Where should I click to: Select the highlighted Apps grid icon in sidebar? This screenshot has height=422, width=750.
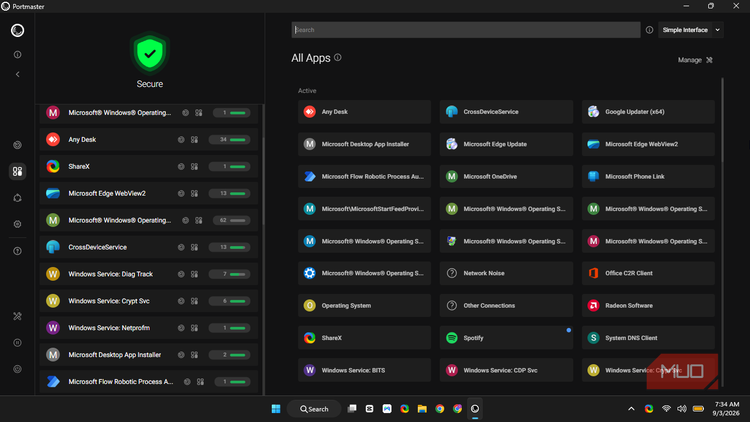point(18,171)
